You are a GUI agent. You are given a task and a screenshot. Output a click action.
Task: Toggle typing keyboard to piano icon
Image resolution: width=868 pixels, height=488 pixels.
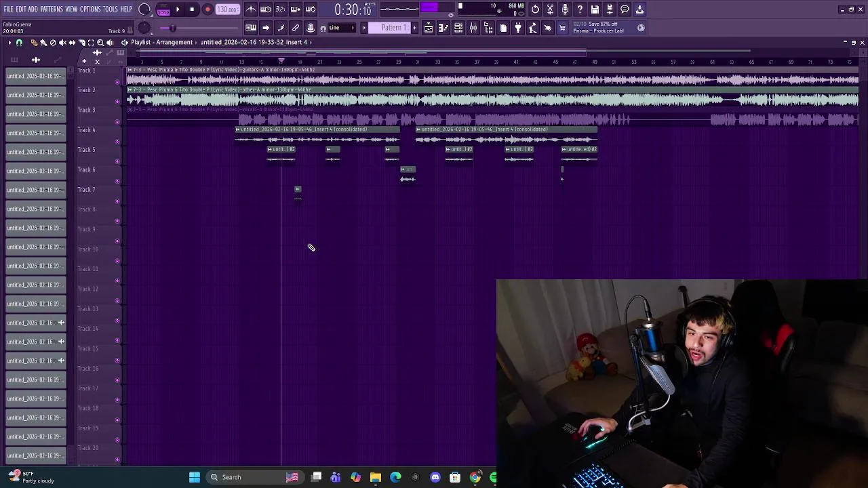click(251, 28)
